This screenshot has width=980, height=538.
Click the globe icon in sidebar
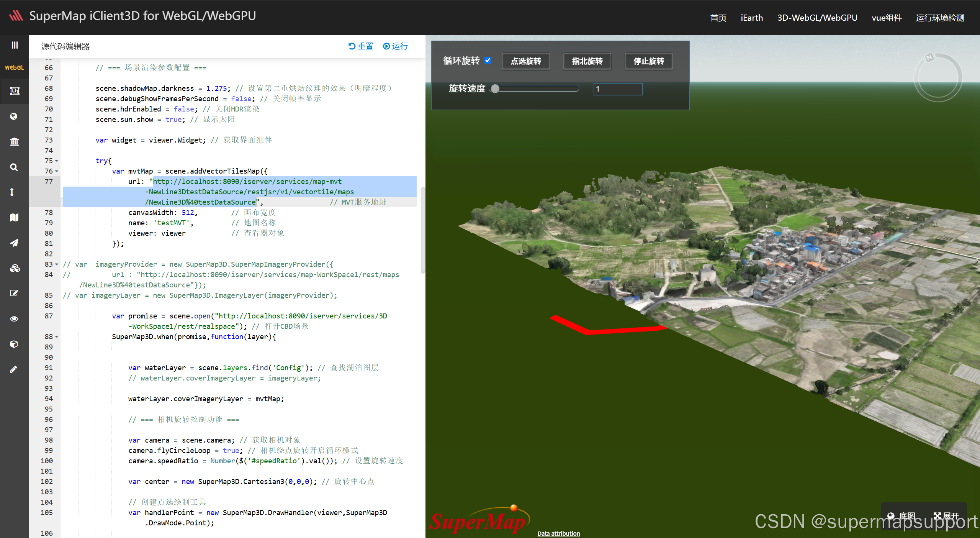tap(14, 116)
